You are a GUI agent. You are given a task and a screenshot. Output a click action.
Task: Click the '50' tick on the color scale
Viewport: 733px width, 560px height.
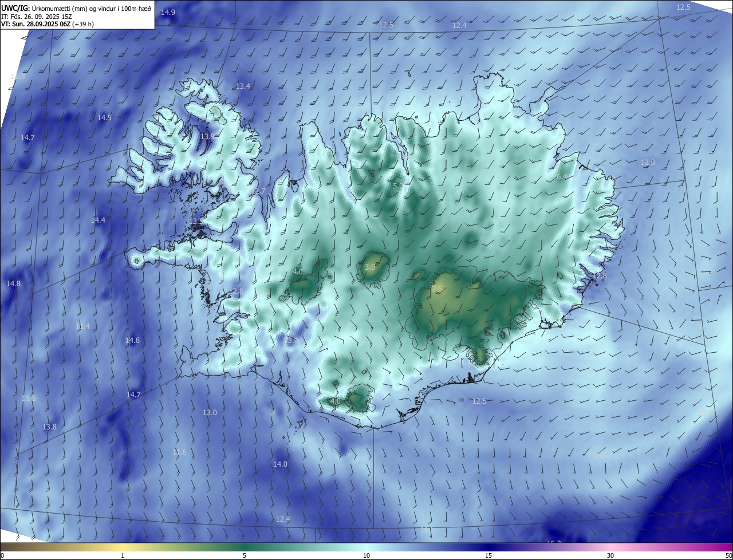coord(728,555)
